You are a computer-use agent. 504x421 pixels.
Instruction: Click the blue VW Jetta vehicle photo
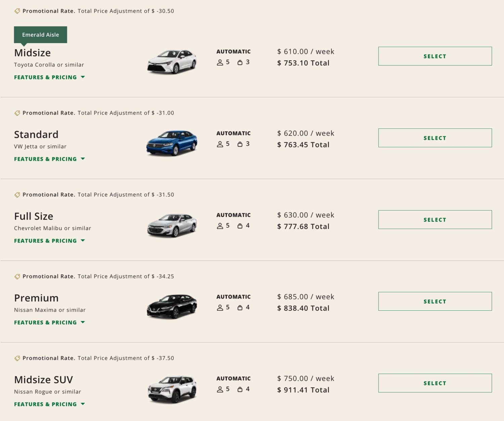(171, 142)
